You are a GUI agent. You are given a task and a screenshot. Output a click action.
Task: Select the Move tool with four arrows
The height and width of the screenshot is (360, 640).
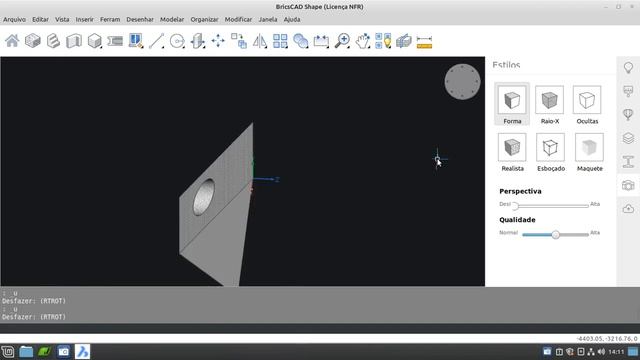(218, 41)
